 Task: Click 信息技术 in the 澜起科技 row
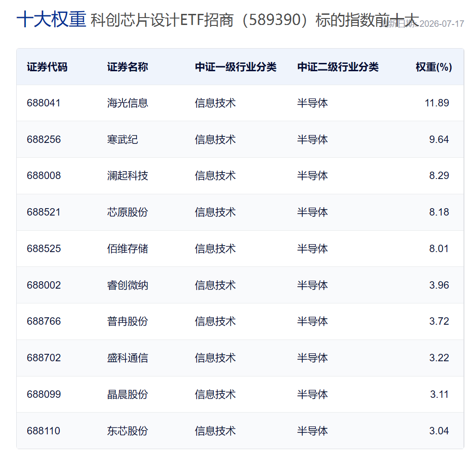pos(215,175)
